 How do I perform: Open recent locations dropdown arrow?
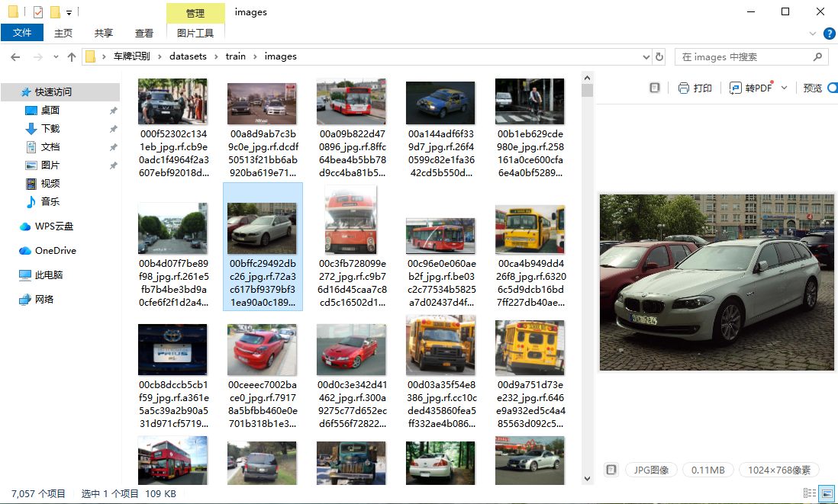(x=56, y=56)
